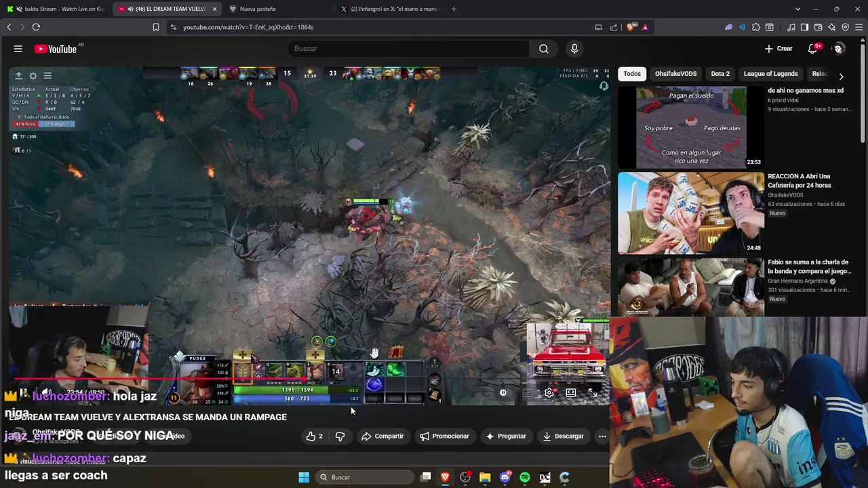The height and width of the screenshot is (488, 868).
Task: Mute the video player volume
Action: (x=46, y=392)
